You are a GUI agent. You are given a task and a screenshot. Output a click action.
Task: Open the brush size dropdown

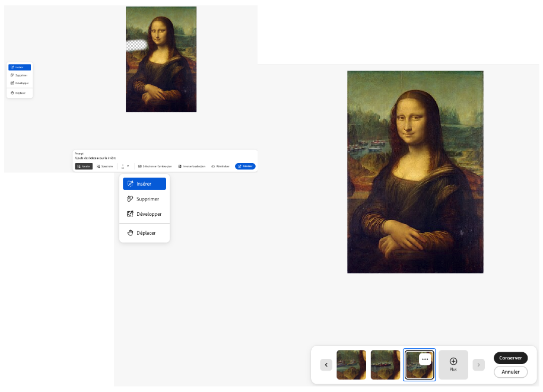[128, 166]
